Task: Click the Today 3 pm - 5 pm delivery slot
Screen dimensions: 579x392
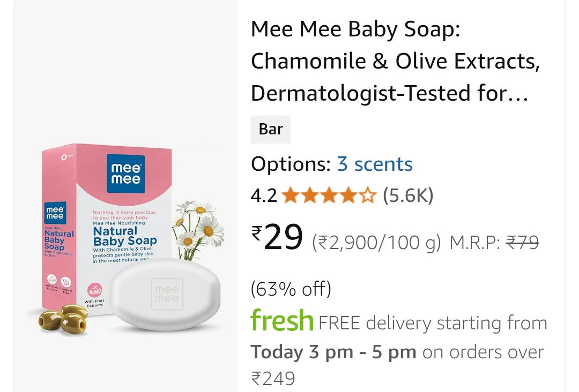Action: pos(333,352)
